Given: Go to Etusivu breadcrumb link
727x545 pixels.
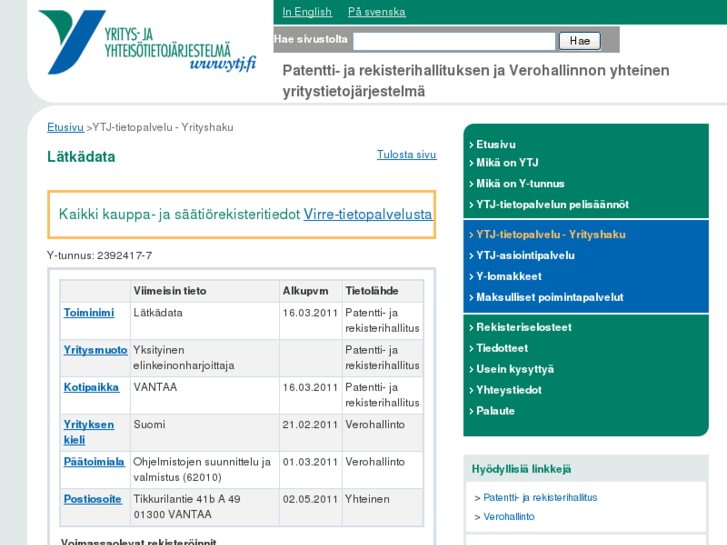Looking at the screenshot, I should pyautogui.click(x=65, y=127).
